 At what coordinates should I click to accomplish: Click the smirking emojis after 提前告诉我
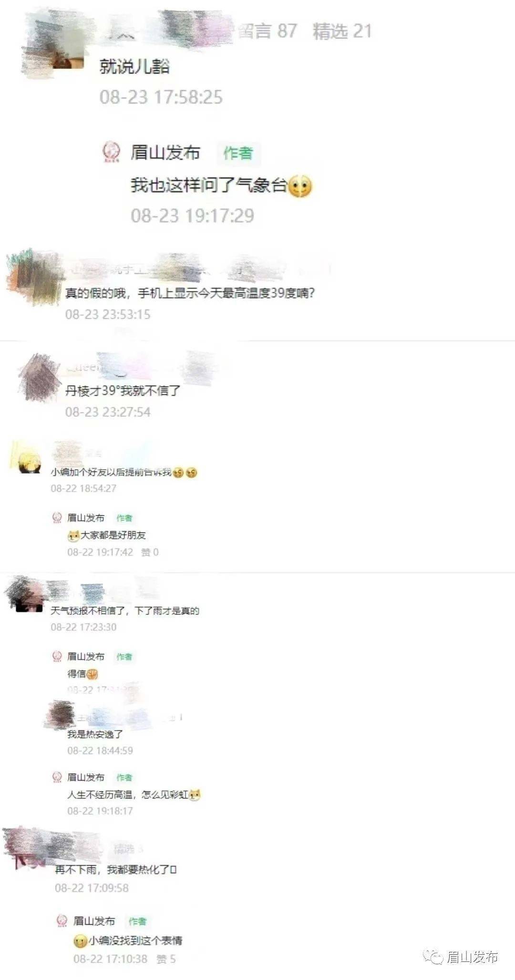[x=185, y=473]
